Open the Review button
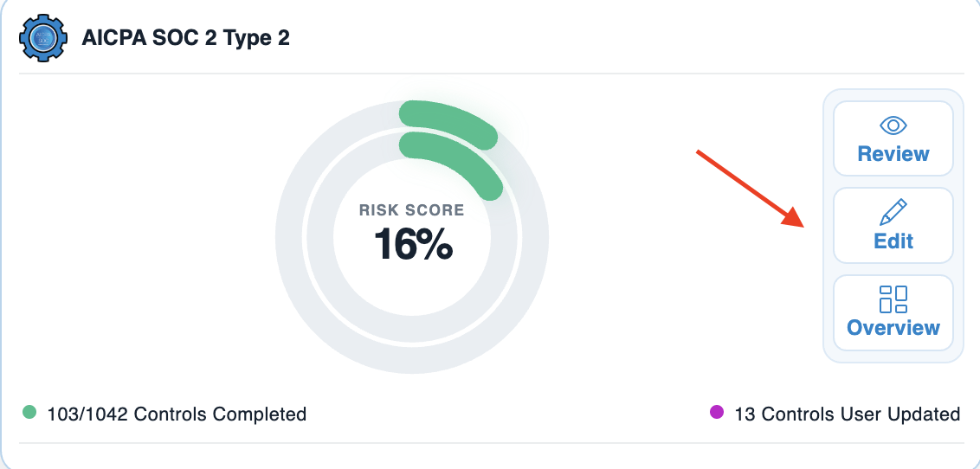The height and width of the screenshot is (469, 980). (x=893, y=138)
